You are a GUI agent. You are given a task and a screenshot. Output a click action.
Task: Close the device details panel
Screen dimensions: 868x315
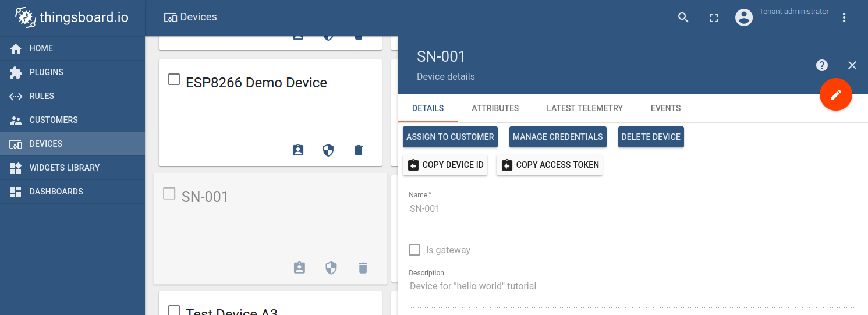point(852,65)
